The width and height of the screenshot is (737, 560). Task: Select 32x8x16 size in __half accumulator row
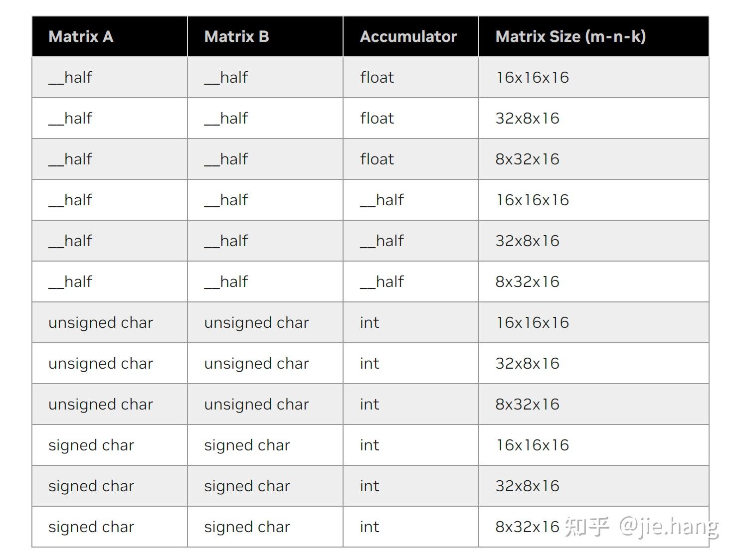[x=527, y=241]
